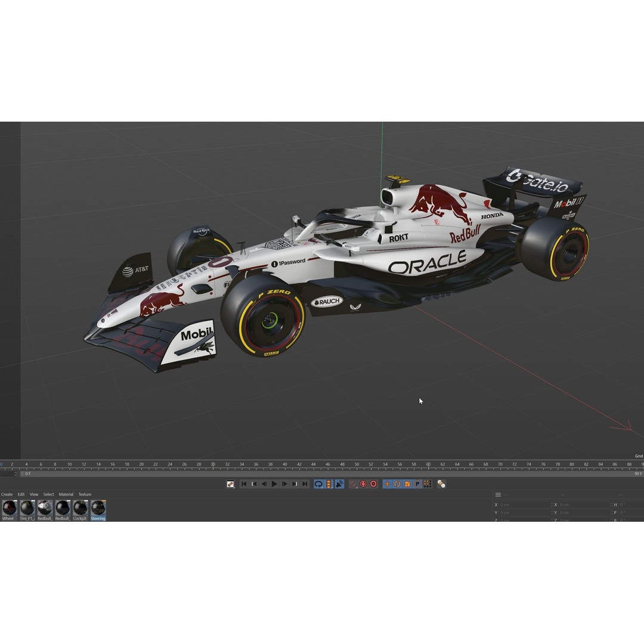Open the render preview options icon
Viewport: 644px width, 644px height.
(x=230, y=484)
